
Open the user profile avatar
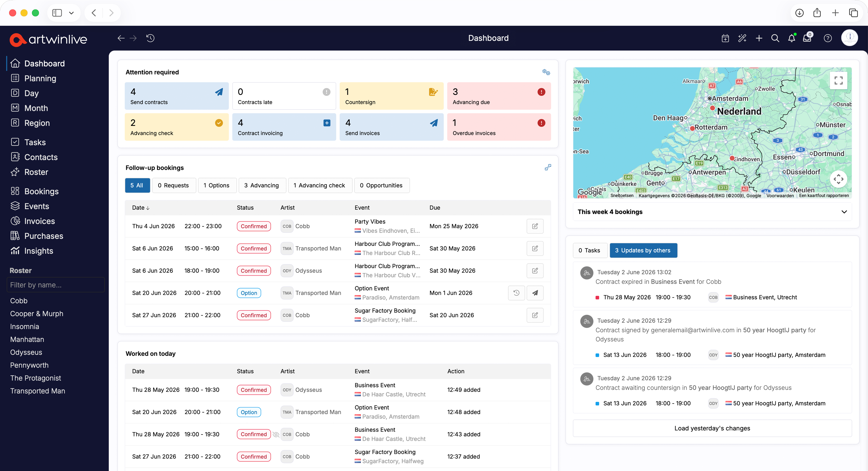(849, 38)
